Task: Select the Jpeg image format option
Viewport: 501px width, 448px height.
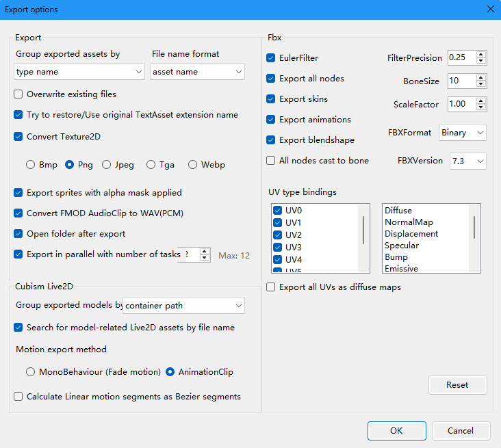Action: 106,165
